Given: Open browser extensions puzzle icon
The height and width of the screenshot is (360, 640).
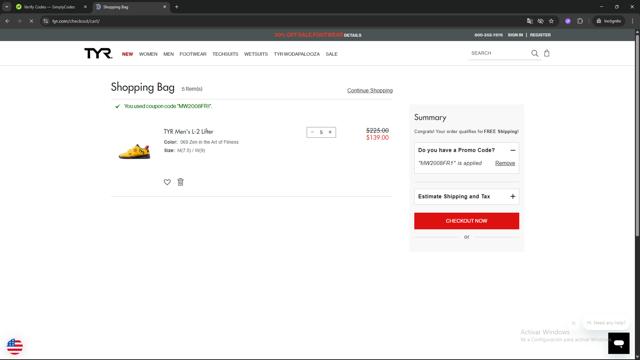Looking at the screenshot, I should [x=580, y=21].
